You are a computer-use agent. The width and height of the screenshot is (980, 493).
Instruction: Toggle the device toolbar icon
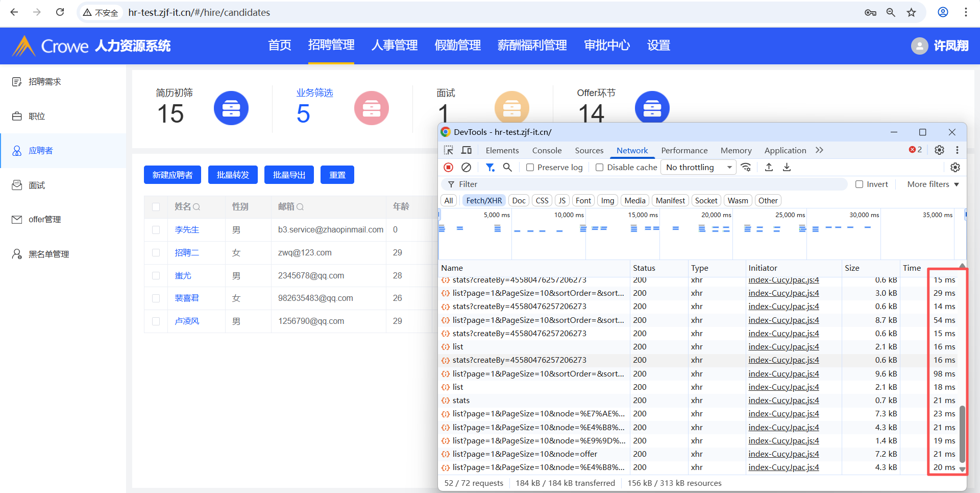(x=467, y=150)
